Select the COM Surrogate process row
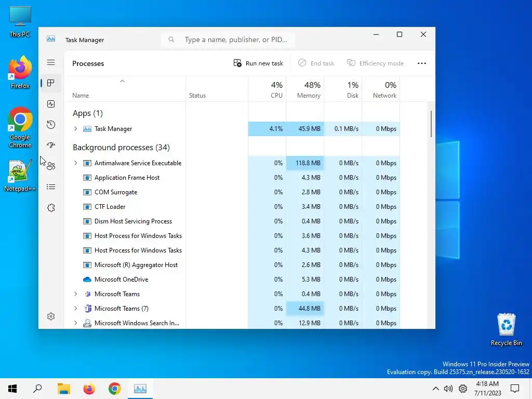The width and height of the screenshot is (532, 399). pyautogui.click(x=232, y=192)
